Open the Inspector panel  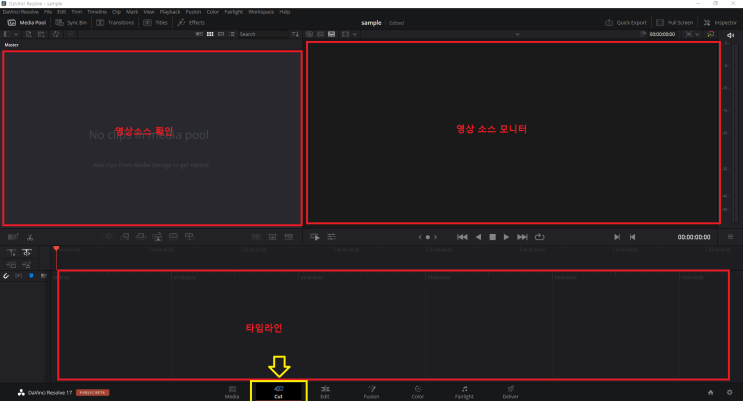tap(720, 23)
